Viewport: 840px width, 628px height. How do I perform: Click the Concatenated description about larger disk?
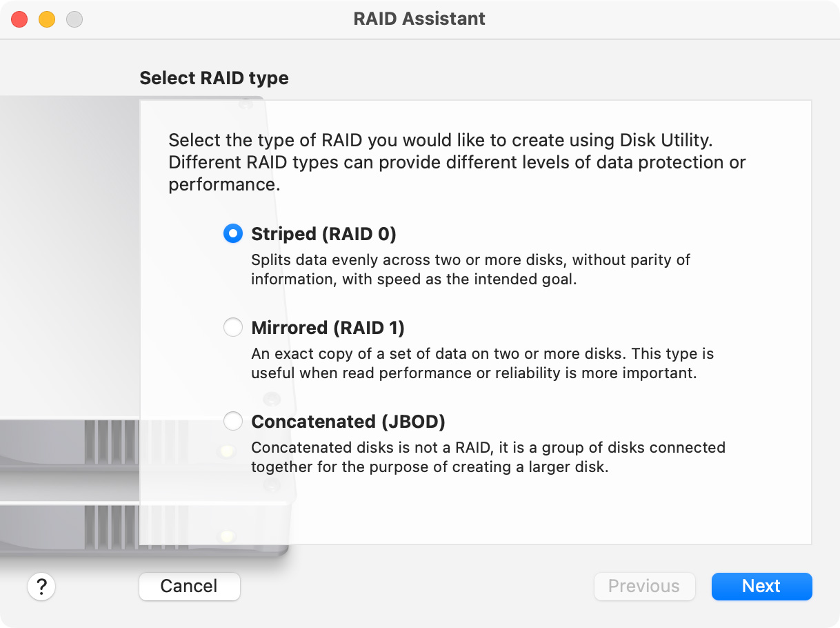488,457
